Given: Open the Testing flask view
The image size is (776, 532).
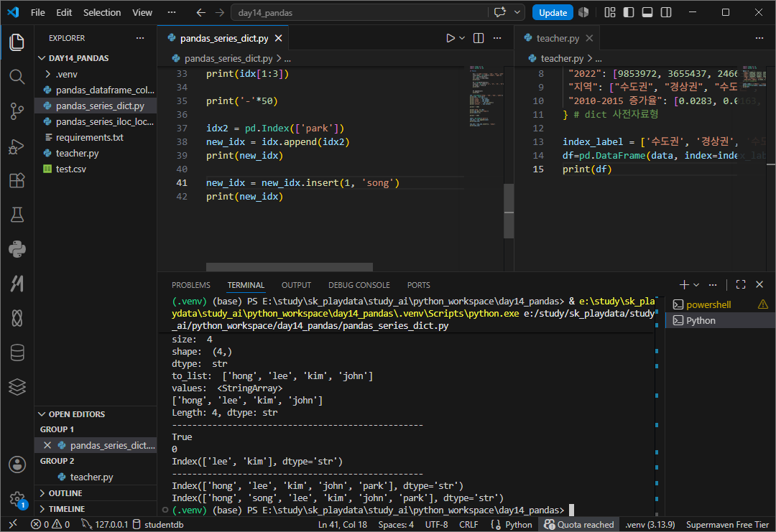Looking at the screenshot, I should tap(17, 215).
